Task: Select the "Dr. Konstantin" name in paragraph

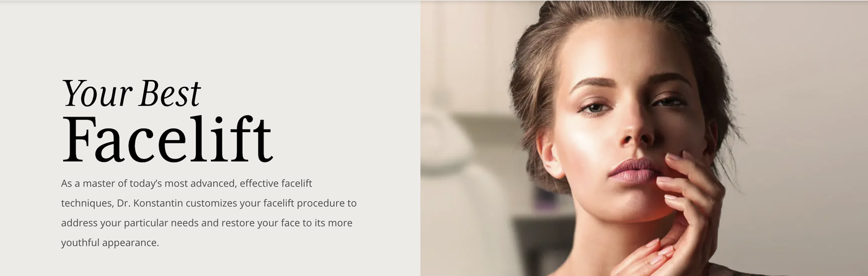Action: click(149, 203)
